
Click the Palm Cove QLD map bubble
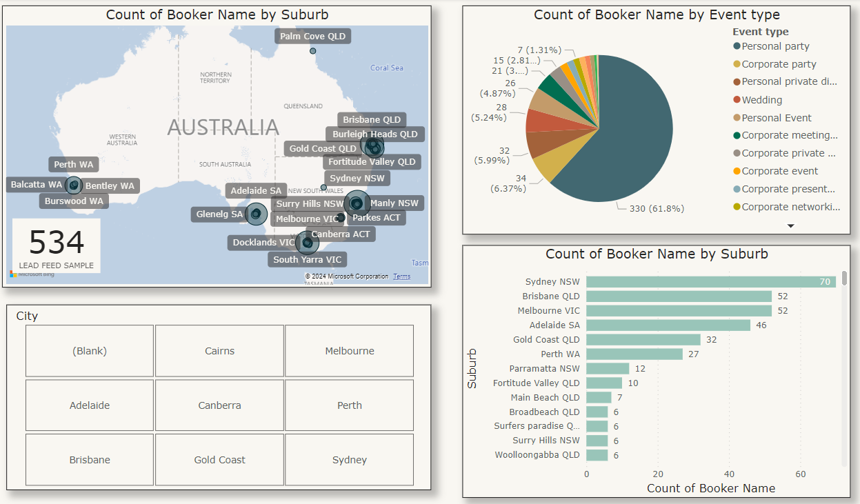click(313, 51)
